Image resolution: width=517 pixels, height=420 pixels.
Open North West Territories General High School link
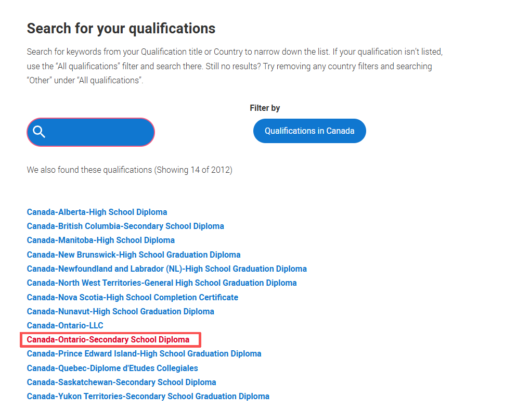pyautogui.click(x=162, y=283)
